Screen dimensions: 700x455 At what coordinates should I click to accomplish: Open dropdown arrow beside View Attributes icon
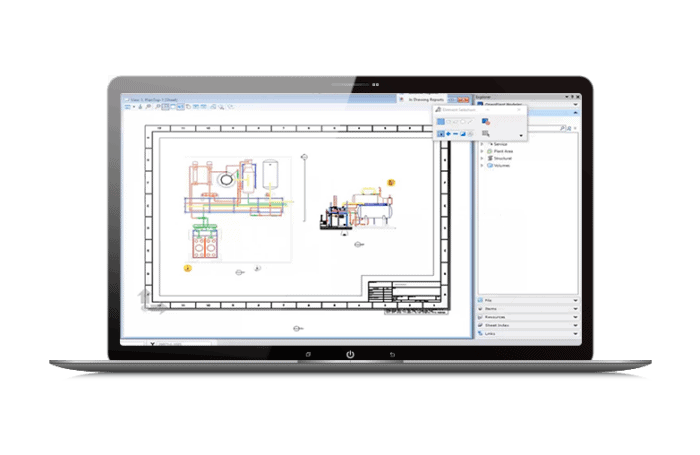(133, 107)
